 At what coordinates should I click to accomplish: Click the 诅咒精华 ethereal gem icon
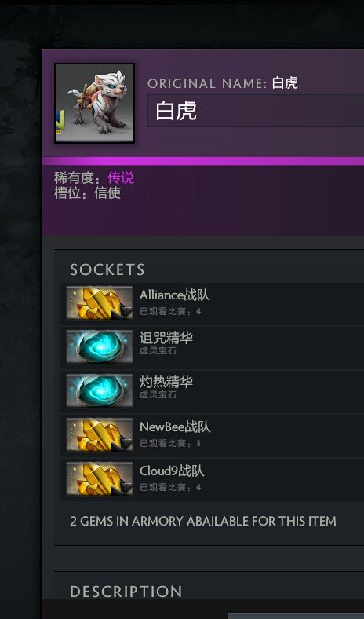(100, 347)
